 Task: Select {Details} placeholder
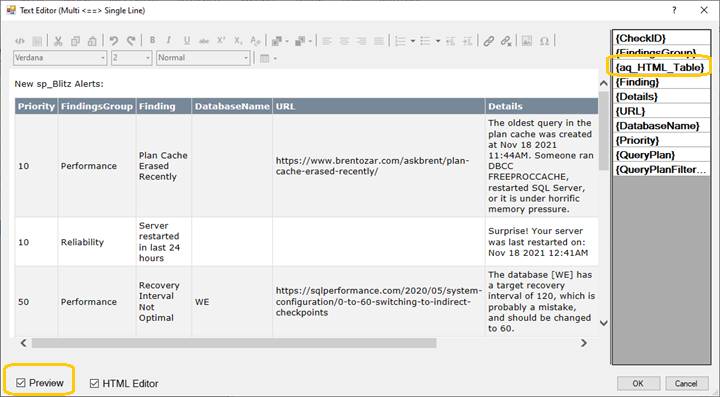tap(661, 97)
